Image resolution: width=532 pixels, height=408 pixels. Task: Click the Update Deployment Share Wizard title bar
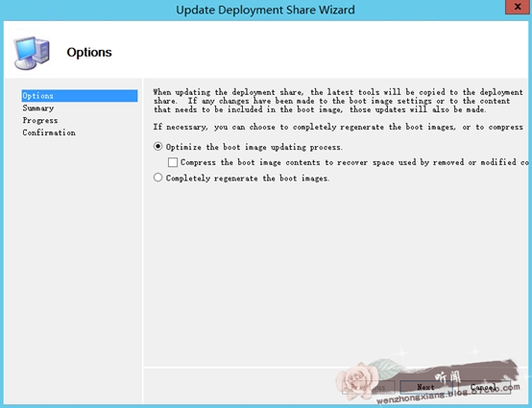(x=265, y=10)
